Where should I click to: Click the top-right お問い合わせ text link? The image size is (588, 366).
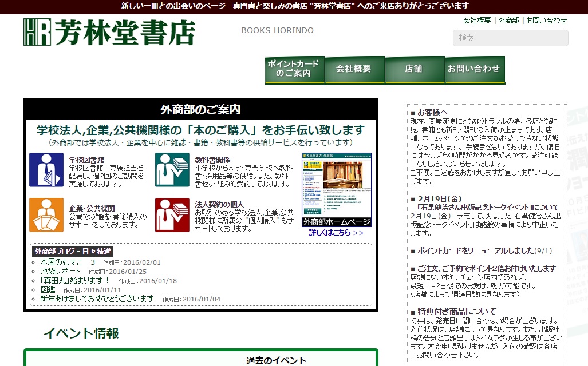point(546,21)
